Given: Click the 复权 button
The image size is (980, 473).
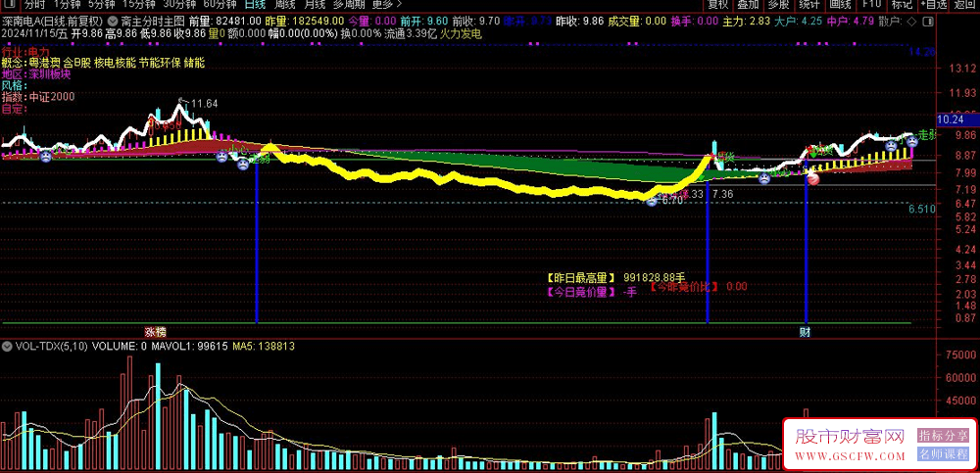Looking at the screenshot, I should tap(717, 4).
